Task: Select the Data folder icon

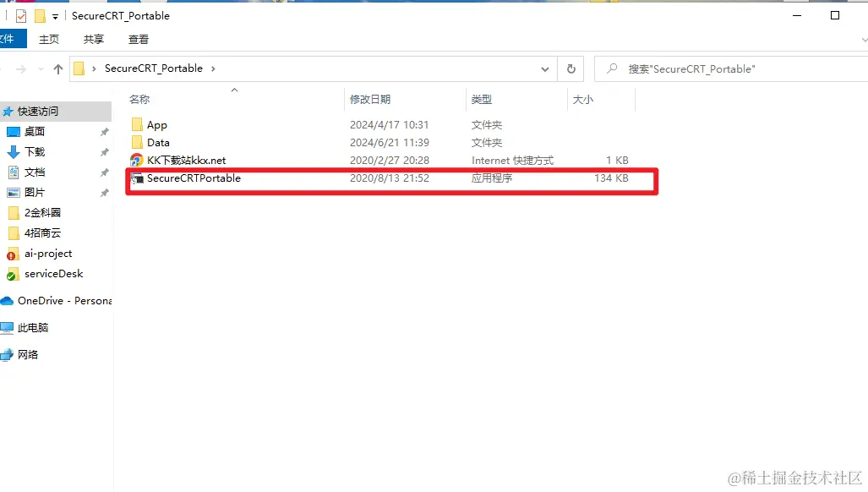Action: click(137, 142)
